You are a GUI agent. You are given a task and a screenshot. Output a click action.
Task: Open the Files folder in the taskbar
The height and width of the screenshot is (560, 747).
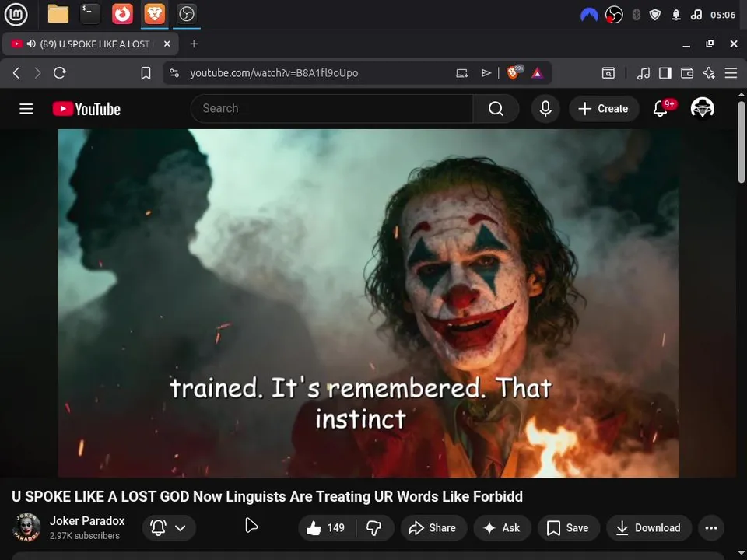pyautogui.click(x=58, y=14)
